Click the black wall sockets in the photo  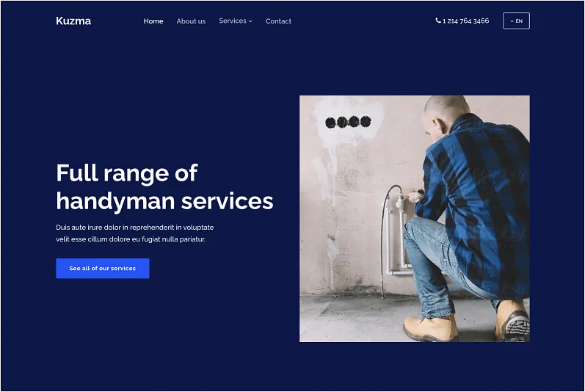[348, 122]
